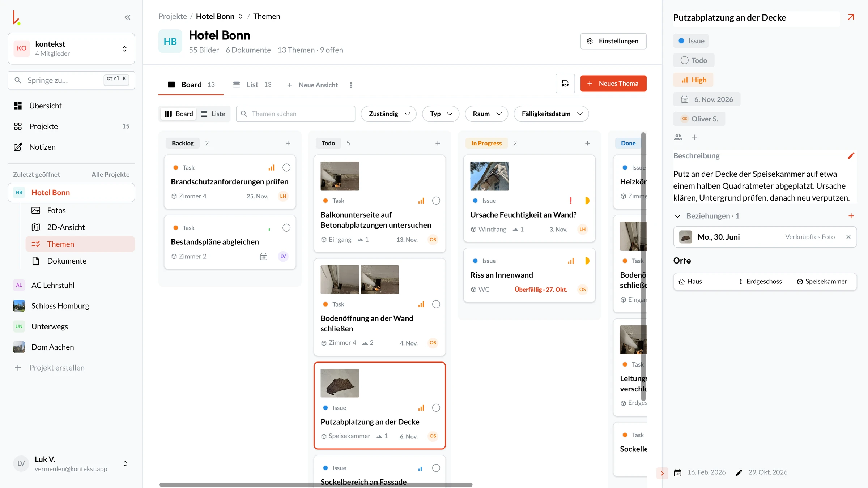Open the Fälligkeitsdatum filter dropdown

tap(551, 114)
